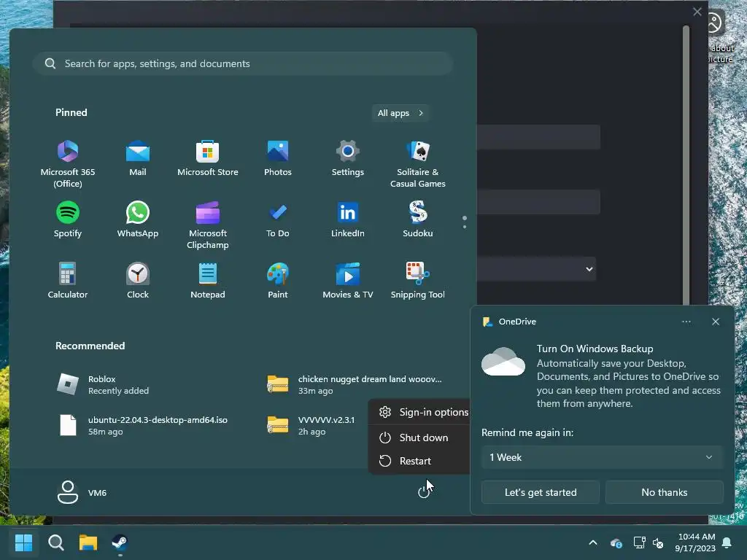Open OneDrive notification more options
Viewport: 747px width, 560px height.
(x=686, y=322)
